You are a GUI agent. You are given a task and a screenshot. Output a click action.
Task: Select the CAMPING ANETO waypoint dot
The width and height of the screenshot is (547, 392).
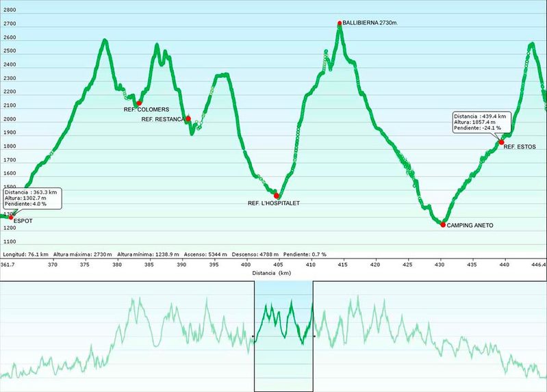[443, 224]
